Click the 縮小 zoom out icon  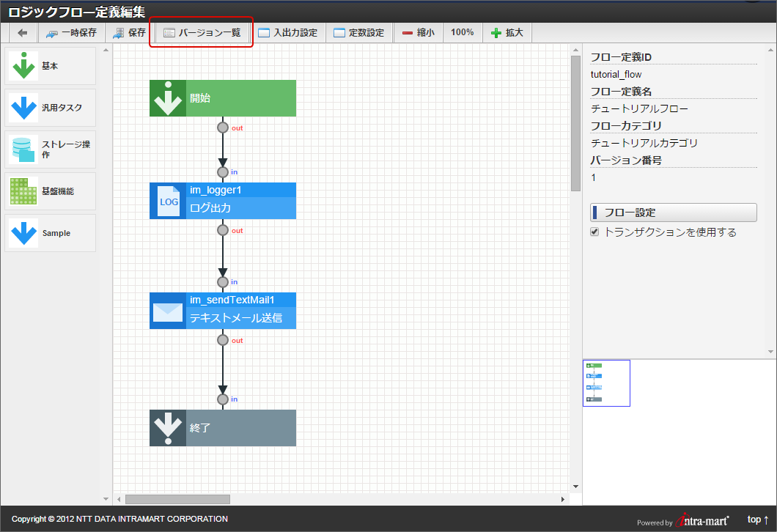tap(417, 32)
